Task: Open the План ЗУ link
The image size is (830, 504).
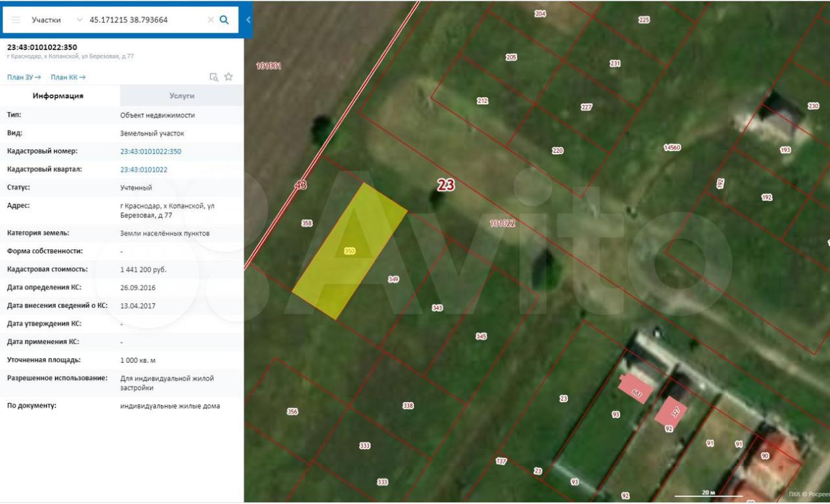Action: point(24,77)
